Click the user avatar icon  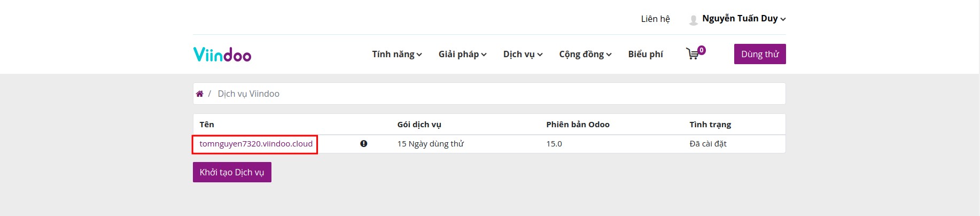[x=693, y=20]
